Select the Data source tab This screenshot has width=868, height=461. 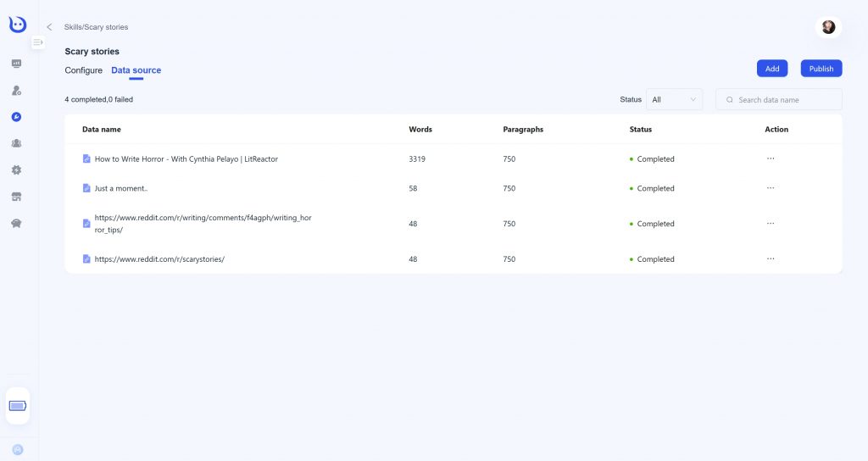click(x=136, y=70)
